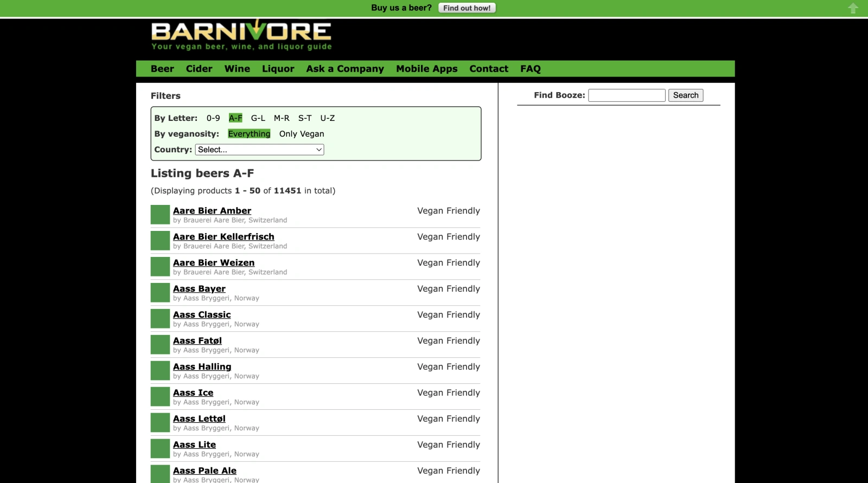The image size is (868, 483).
Task: Click green square beside Aare Bier Amber
Action: click(160, 215)
